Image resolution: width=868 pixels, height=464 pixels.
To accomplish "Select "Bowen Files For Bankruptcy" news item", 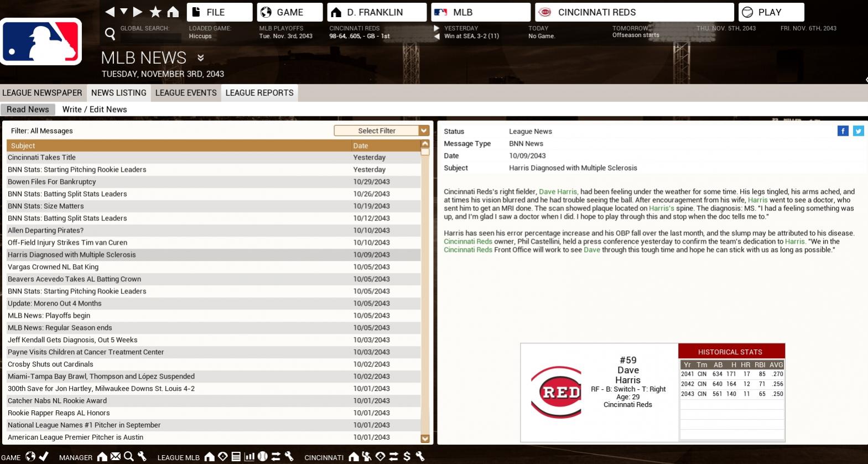I will click(x=52, y=182).
